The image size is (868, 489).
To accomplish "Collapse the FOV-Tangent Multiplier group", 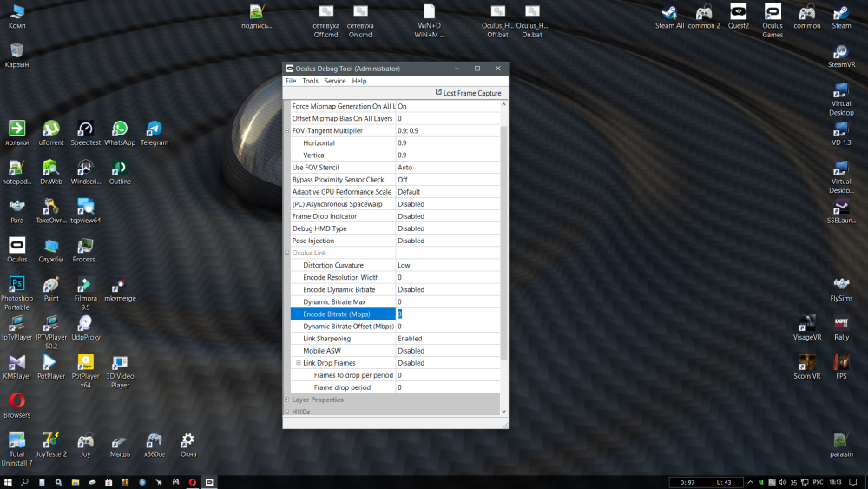I will point(286,130).
